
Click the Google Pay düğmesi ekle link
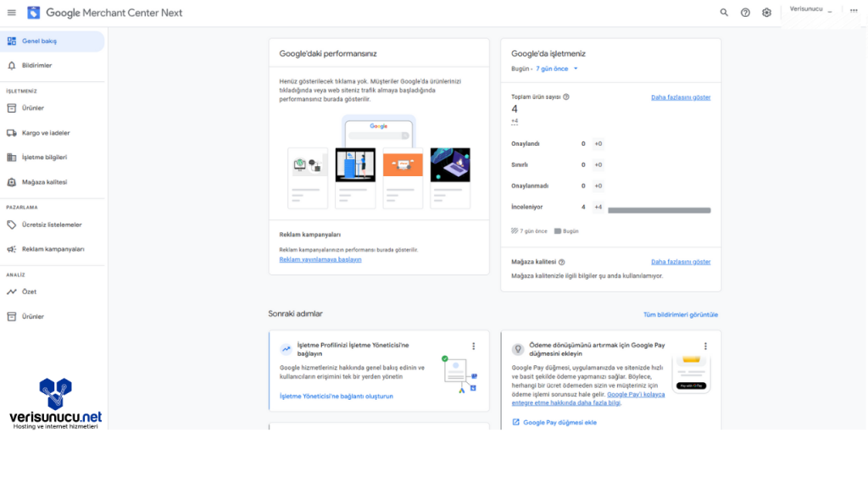(x=559, y=422)
